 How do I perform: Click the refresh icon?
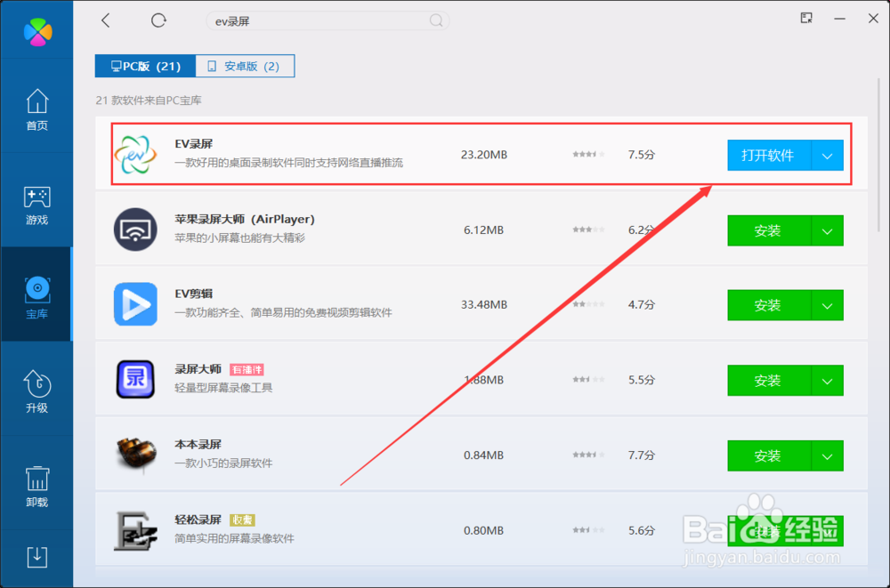158,20
